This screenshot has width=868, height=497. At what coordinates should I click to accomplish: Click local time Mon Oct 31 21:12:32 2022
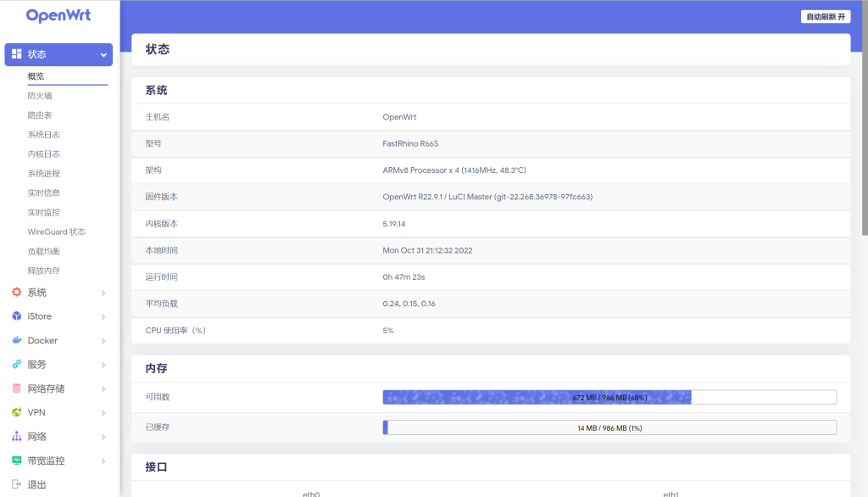[x=427, y=250]
